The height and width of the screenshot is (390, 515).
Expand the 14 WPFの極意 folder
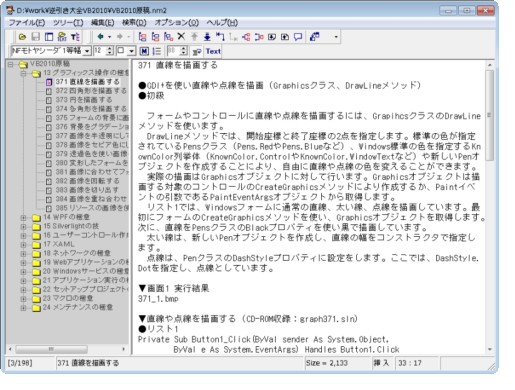coord(23,218)
